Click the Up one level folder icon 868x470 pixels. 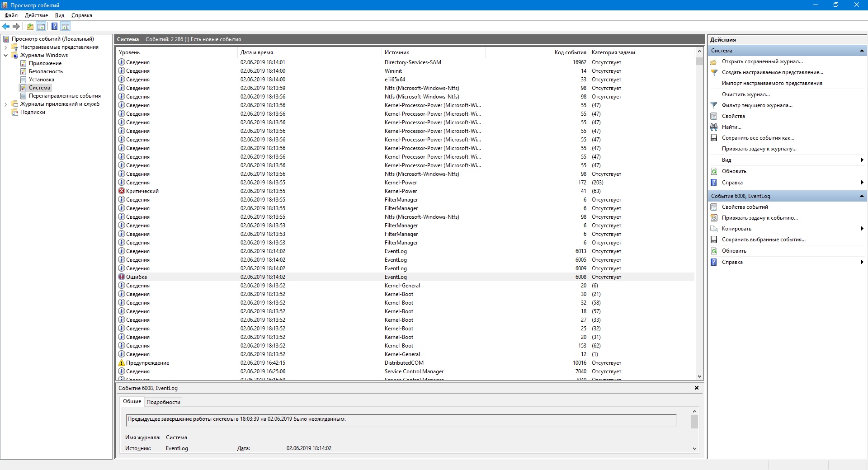click(30, 26)
